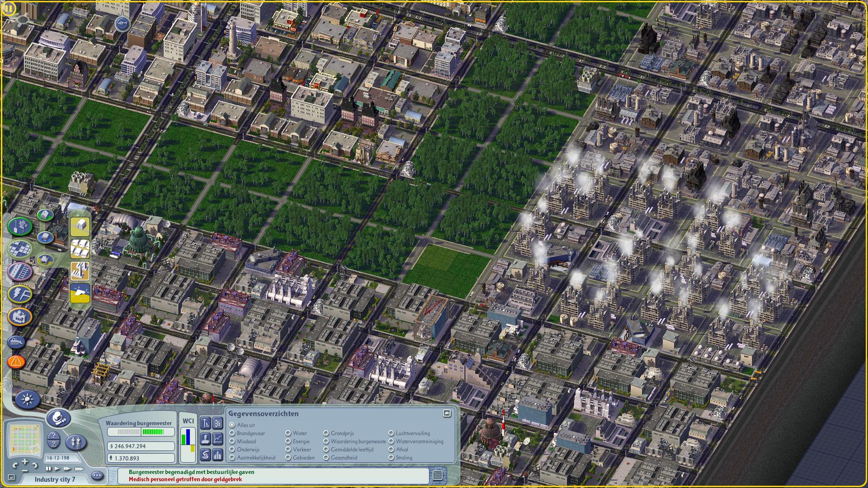This screenshot has width=868, height=488.
Task: Open the civic buildings menu
Action: coord(20,317)
